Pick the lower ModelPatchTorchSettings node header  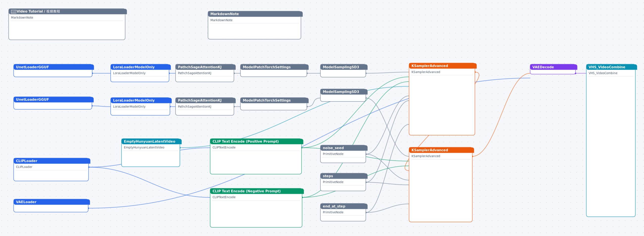[x=274, y=100]
